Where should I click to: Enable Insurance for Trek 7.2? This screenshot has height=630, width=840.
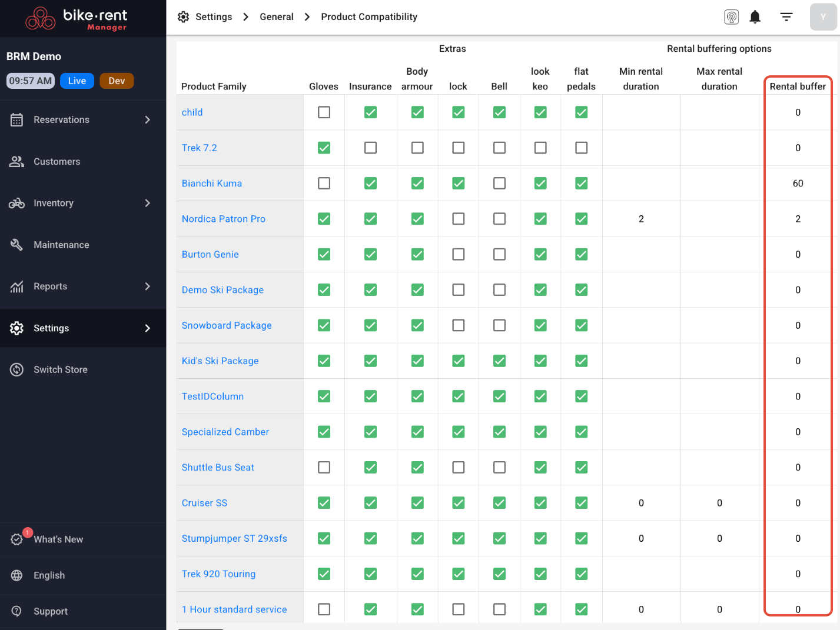[x=370, y=148]
